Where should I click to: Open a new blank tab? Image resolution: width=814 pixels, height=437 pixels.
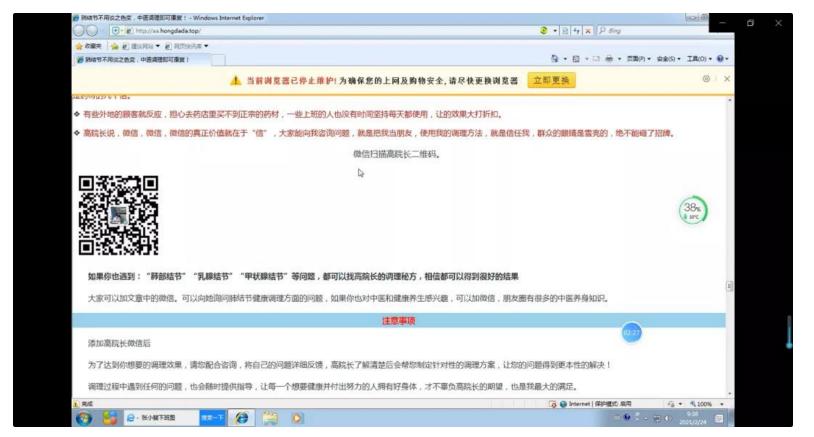coord(219,60)
